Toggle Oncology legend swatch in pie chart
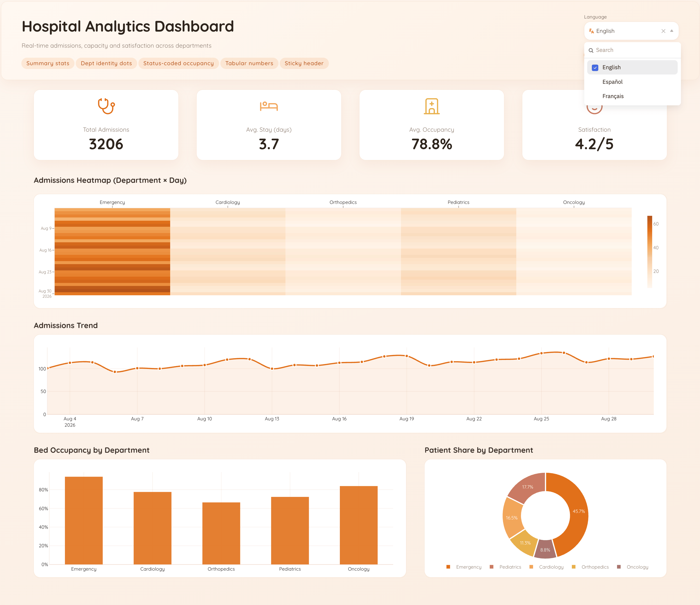This screenshot has height=605, width=700. pos(619,567)
